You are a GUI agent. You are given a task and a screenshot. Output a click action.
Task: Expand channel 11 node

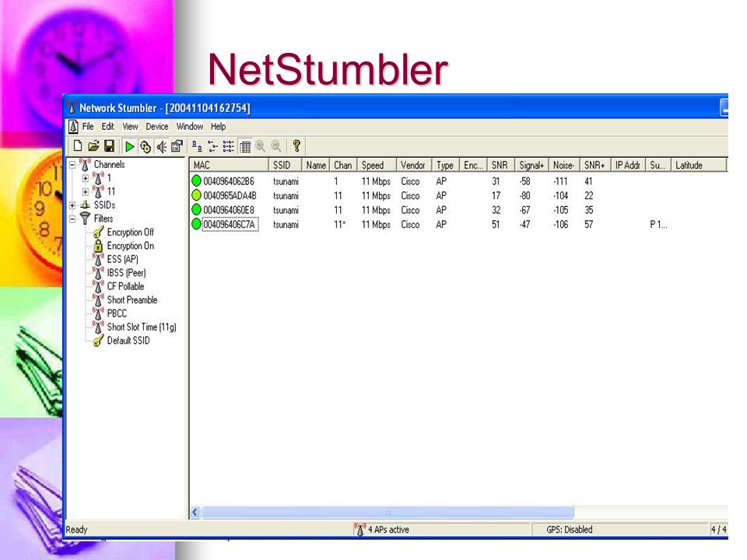[86, 191]
